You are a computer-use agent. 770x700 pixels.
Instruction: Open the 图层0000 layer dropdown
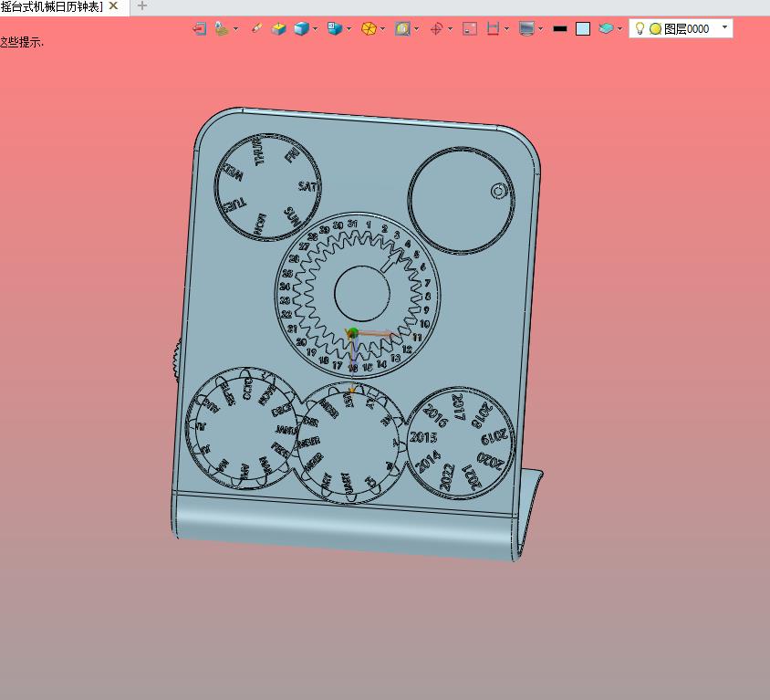tap(681, 28)
